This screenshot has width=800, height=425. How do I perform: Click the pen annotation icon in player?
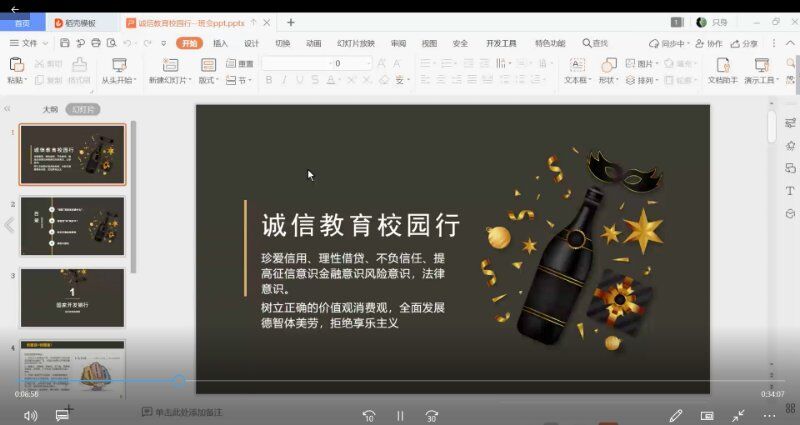pos(676,415)
